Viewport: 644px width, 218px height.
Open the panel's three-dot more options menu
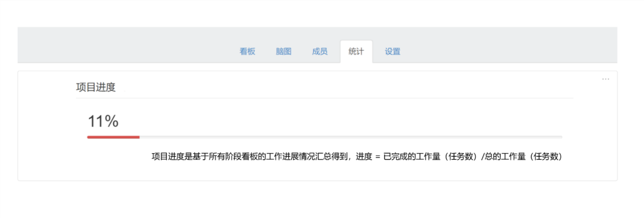click(605, 79)
